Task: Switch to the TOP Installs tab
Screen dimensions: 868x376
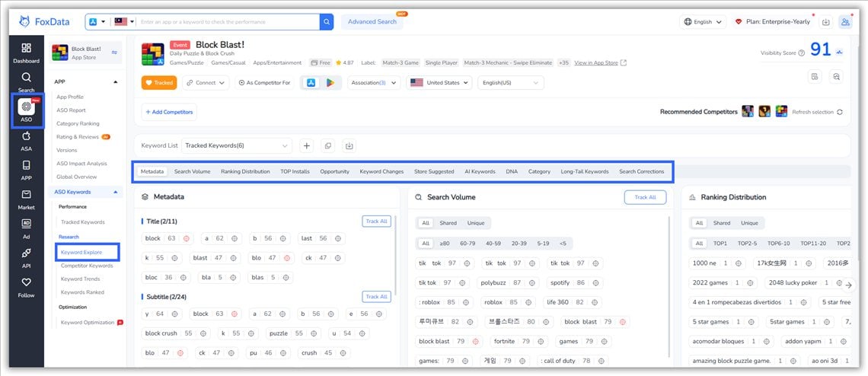Action: (295, 172)
